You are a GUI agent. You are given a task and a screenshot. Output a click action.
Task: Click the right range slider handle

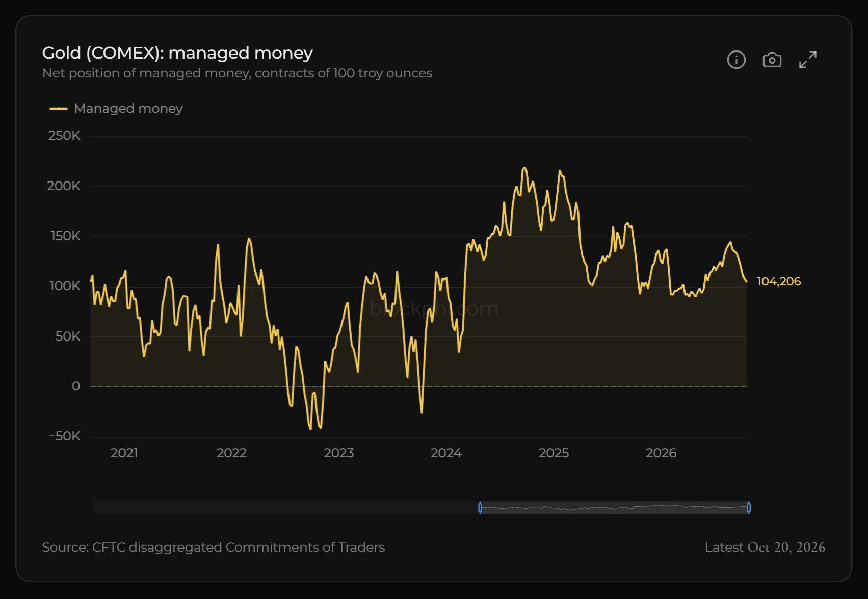[749, 508]
